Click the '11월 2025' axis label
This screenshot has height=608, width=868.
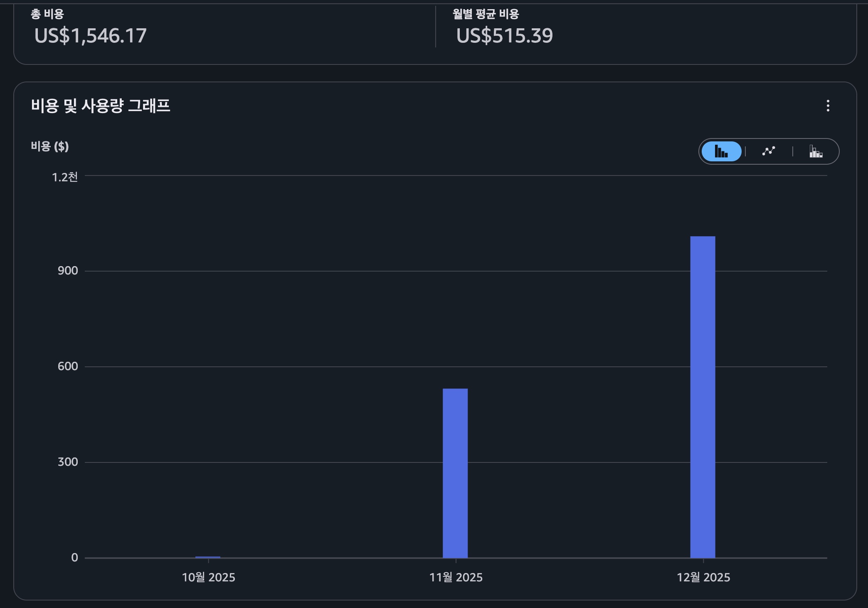(x=456, y=577)
